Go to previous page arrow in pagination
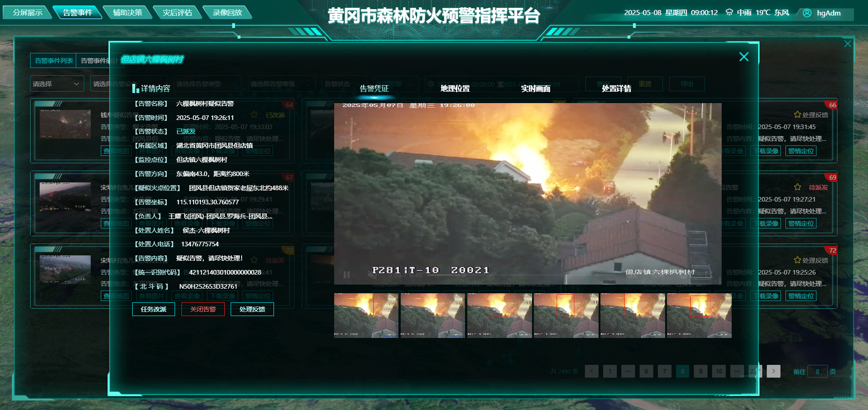 (x=592, y=371)
